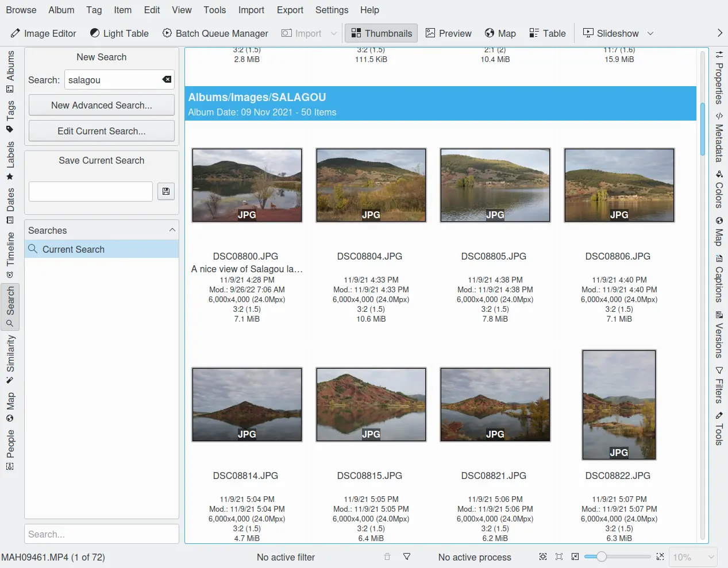The width and height of the screenshot is (728, 568).
Task: Open the Slideshow dropdown arrow
Action: 650,33
